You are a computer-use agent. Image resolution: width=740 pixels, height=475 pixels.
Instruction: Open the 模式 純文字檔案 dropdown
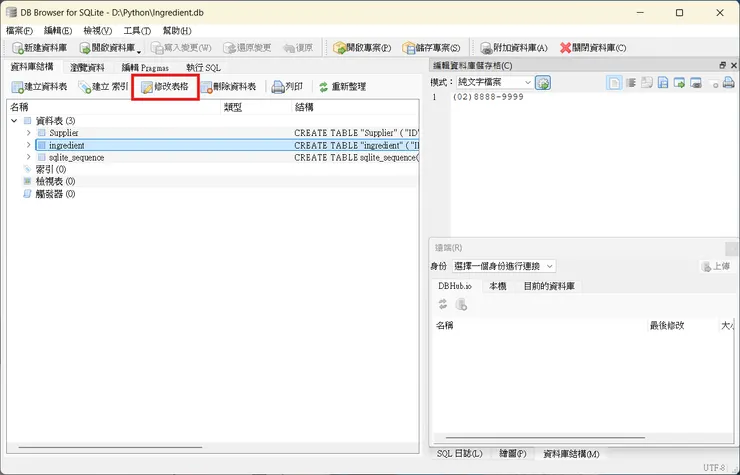tap(494, 82)
